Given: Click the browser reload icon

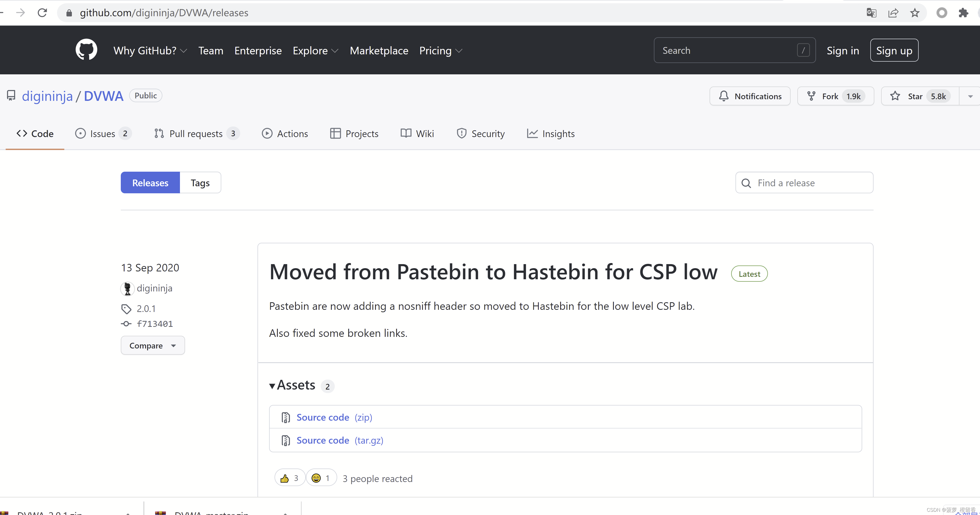Looking at the screenshot, I should tap(42, 13).
